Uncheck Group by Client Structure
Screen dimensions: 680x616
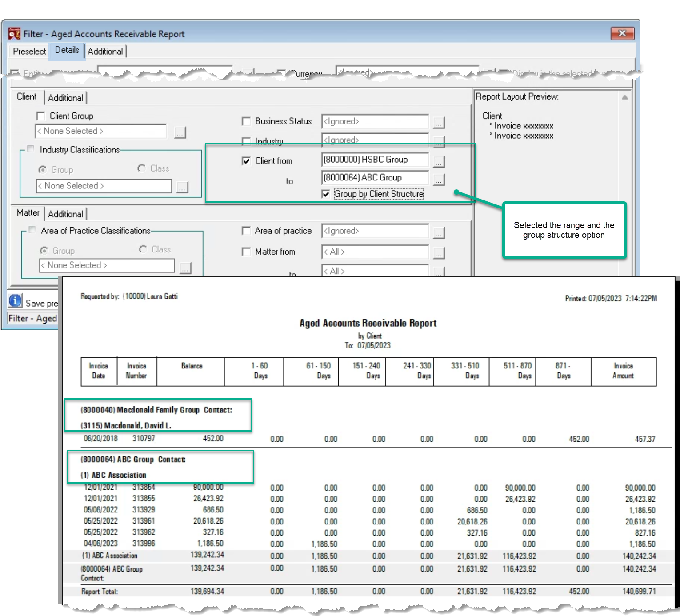tap(326, 194)
